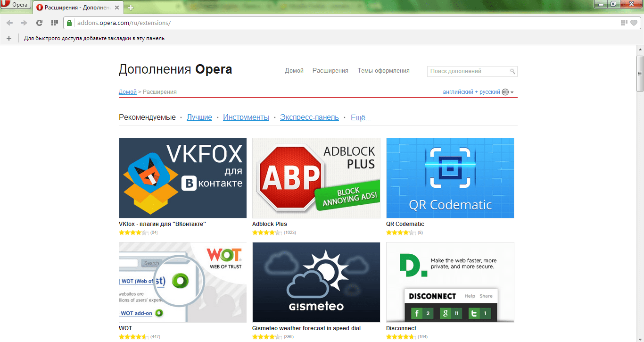The image size is (644, 342).
Task: Click the forward navigation arrow
Action: (23, 22)
